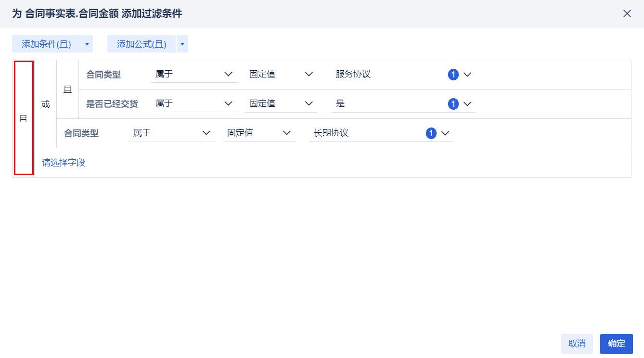This screenshot has height=358, width=644.
Task: Open the 是 value dropdown
Action: point(403,103)
